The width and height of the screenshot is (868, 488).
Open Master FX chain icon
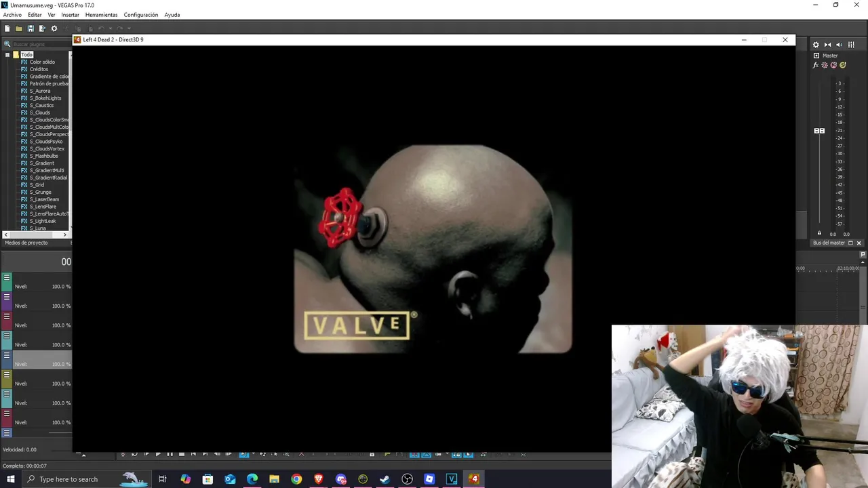(x=816, y=65)
